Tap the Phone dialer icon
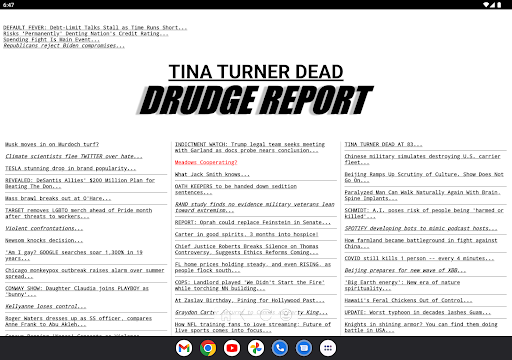512x360 pixels. [280, 348]
